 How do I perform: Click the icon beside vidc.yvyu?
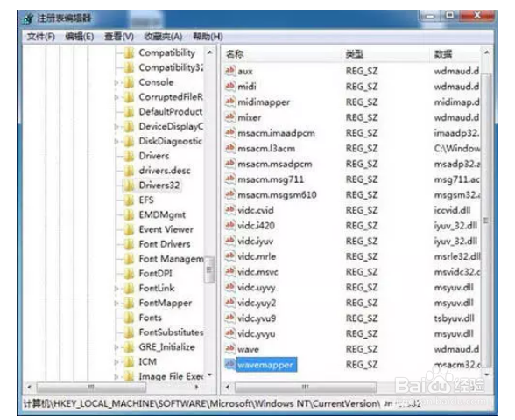pyautogui.click(x=230, y=333)
